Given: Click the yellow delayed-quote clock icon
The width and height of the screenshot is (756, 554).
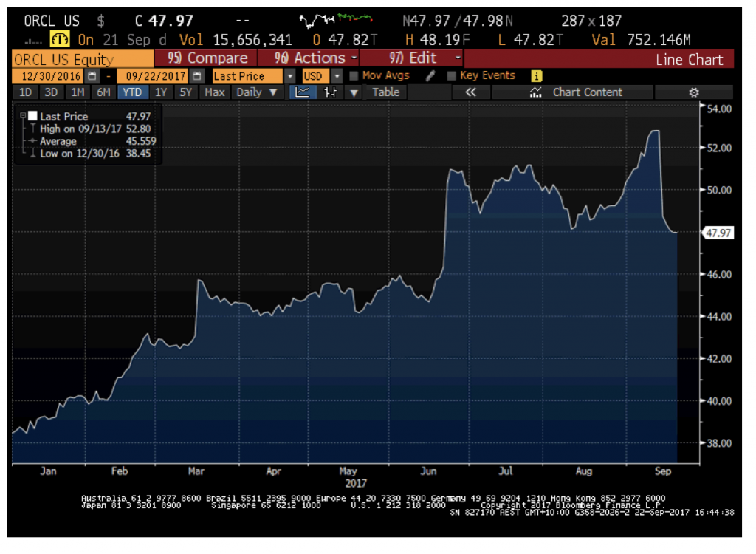Looking at the screenshot, I should point(60,39).
